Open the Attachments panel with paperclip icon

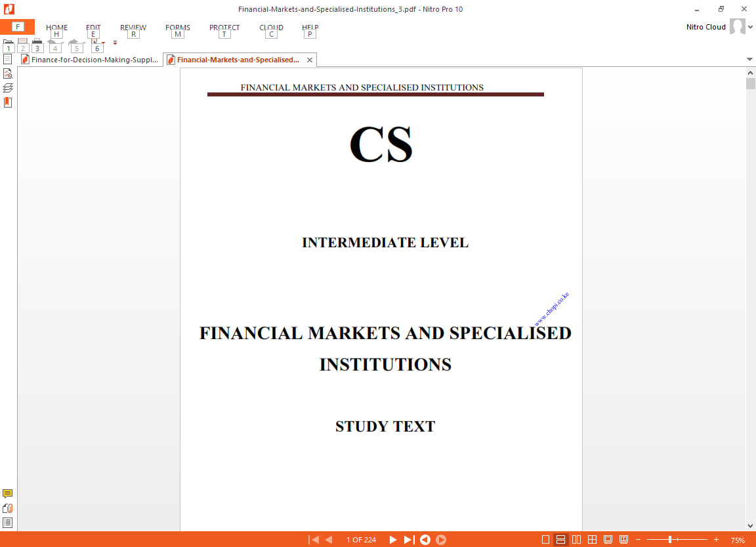click(x=8, y=508)
